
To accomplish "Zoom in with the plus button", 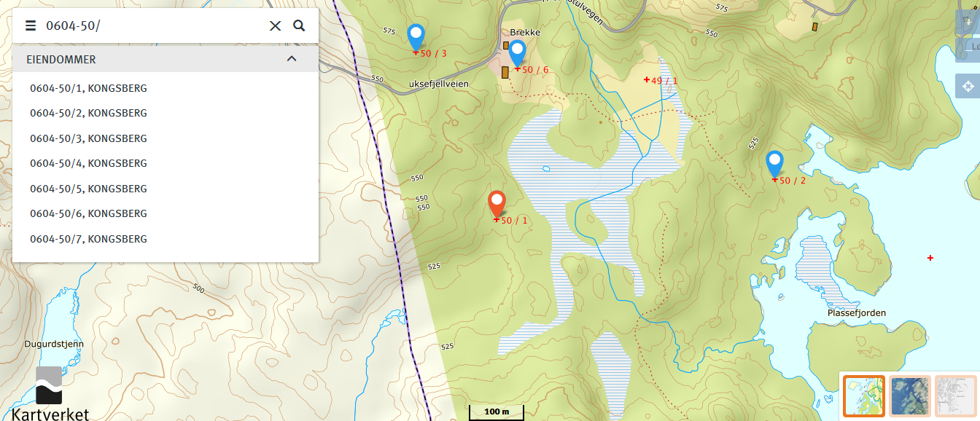I will click(x=968, y=23).
